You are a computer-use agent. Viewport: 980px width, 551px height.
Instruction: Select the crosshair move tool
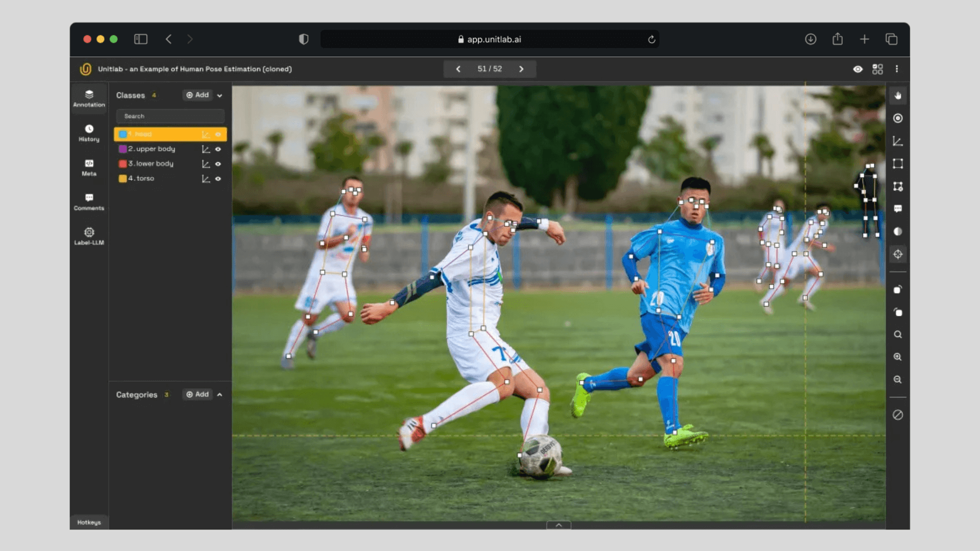coord(898,254)
